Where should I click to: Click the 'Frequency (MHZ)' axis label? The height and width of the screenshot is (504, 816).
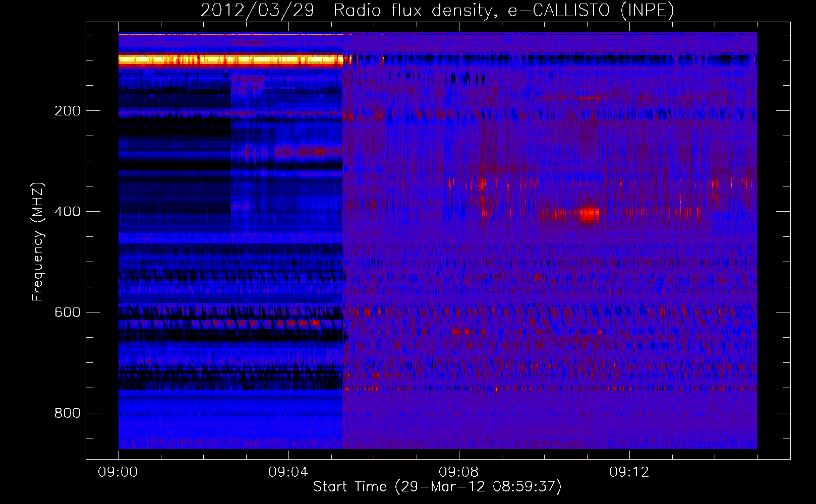point(38,242)
